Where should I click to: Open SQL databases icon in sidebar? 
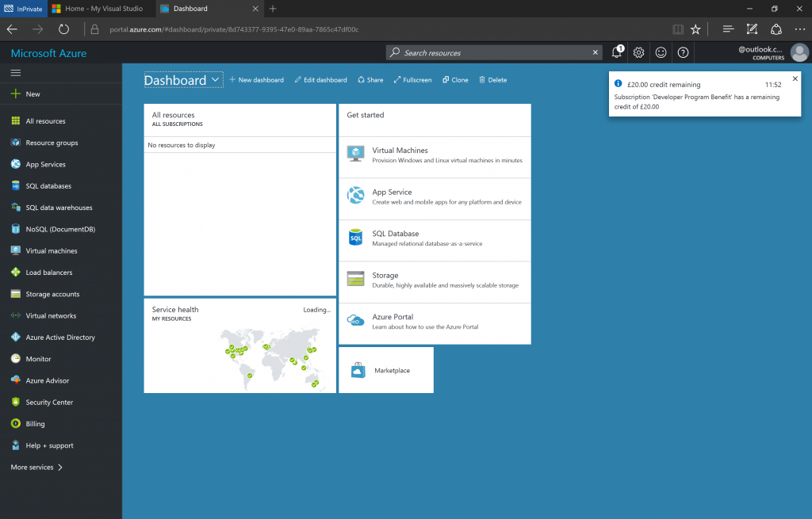[16, 185]
